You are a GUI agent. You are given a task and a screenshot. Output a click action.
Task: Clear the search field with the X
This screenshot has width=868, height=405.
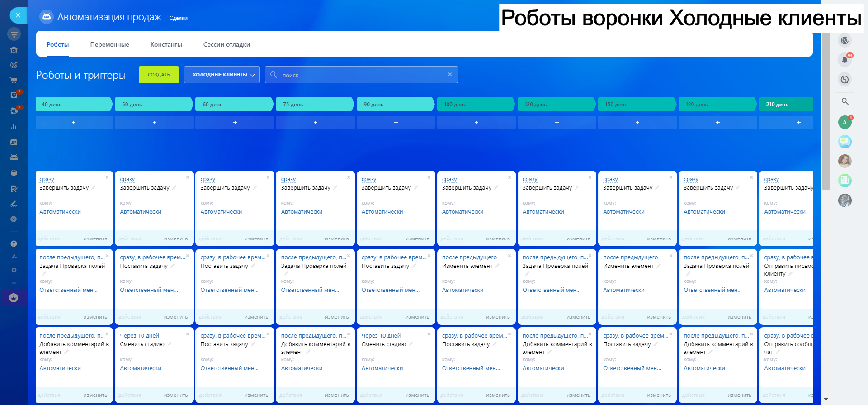[450, 75]
